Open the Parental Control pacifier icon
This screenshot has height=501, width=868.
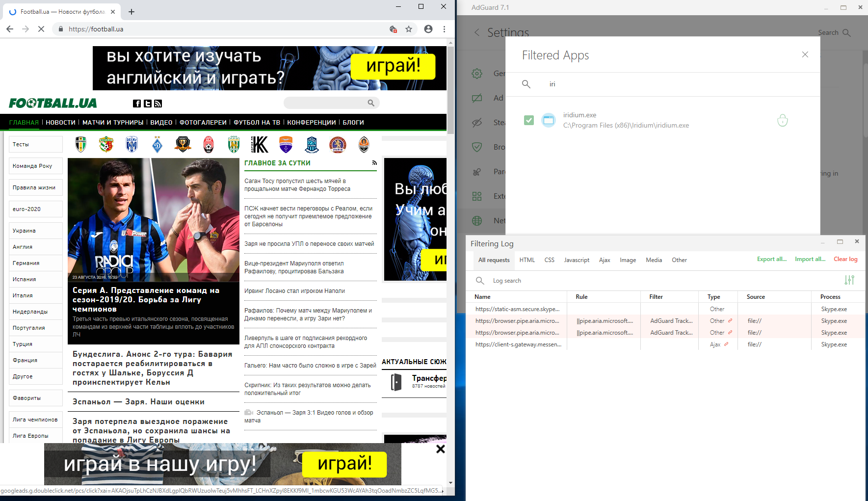click(x=477, y=171)
